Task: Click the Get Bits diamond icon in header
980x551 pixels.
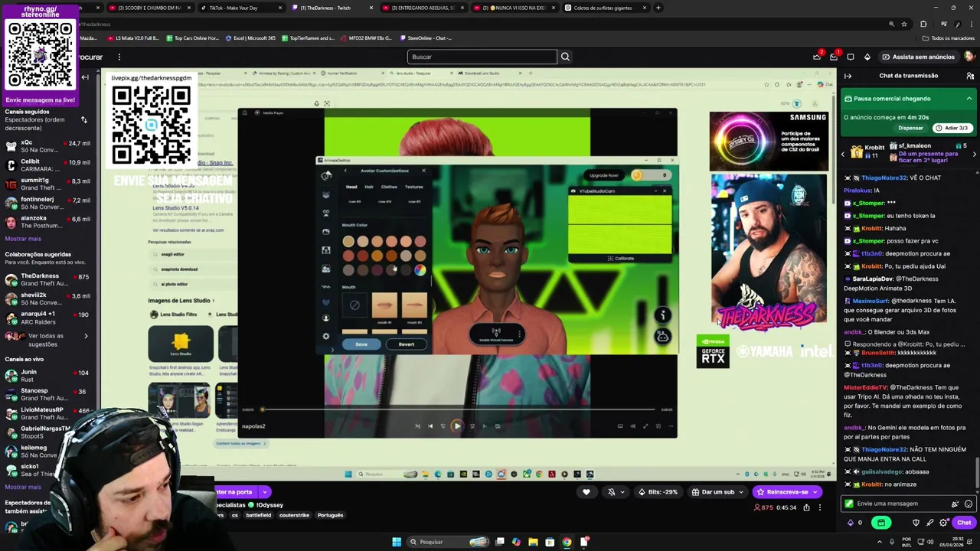Action: [x=867, y=57]
